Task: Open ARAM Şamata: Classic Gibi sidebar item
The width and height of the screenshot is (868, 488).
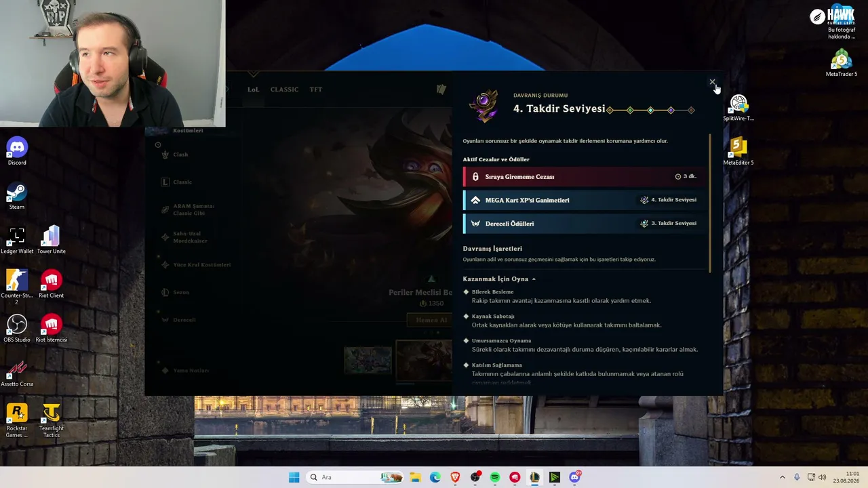Action: click(188, 209)
